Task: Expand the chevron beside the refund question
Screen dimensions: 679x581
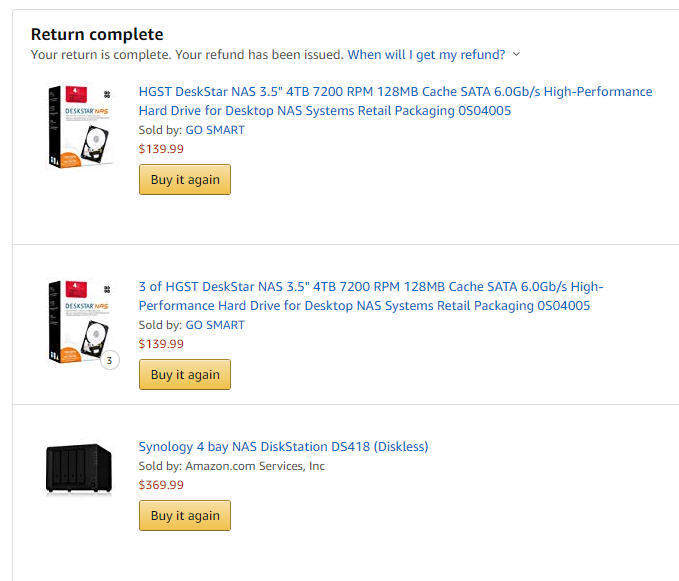Action: [x=516, y=54]
